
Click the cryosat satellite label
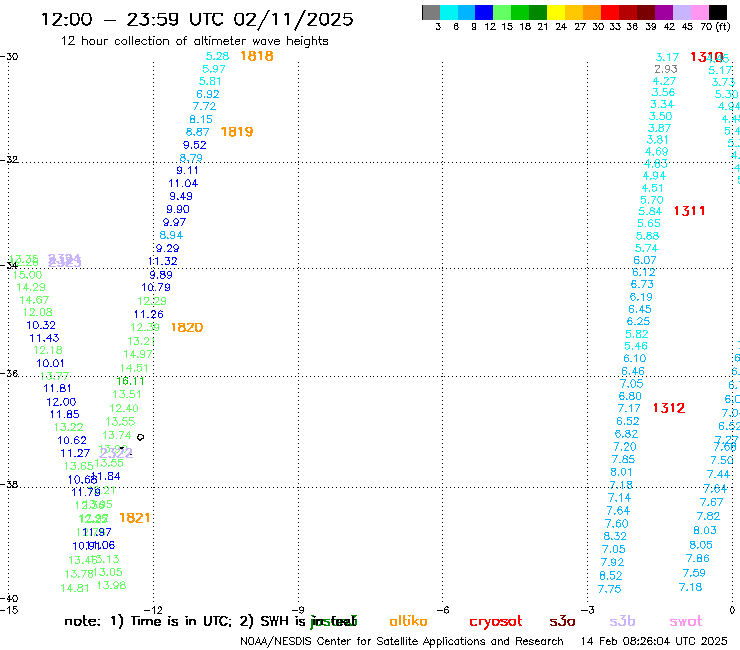point(496,622)
